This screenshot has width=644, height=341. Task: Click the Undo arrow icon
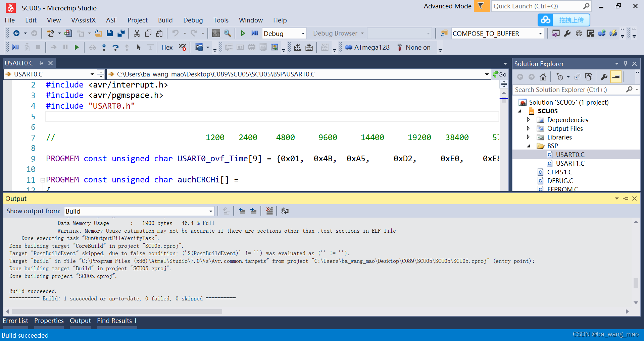coord(175,33)
